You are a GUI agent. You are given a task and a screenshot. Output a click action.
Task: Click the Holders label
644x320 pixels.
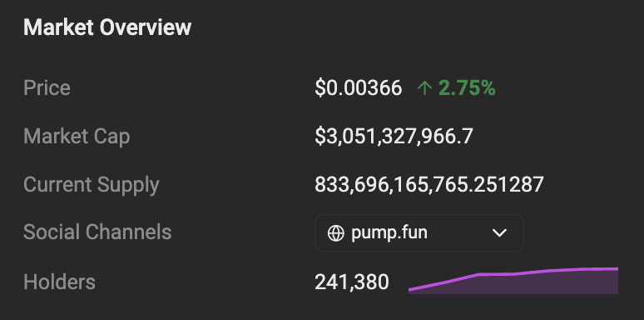(60, 282)
